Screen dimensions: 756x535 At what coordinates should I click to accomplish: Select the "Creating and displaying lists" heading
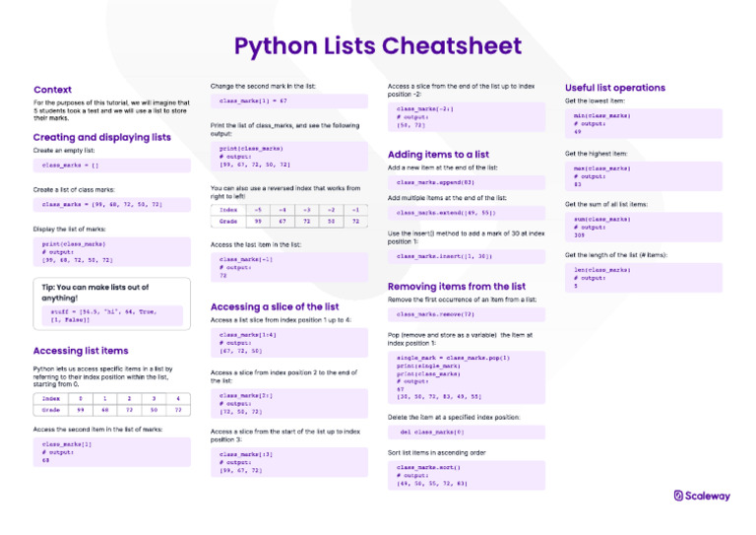click(x=101, y=138)
